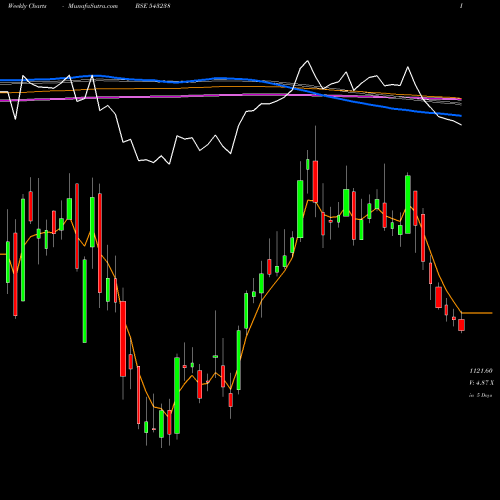
Task: Click the volume text 'V: 4.87 X'
Action: pyautogui.click(x=481, y=383)
